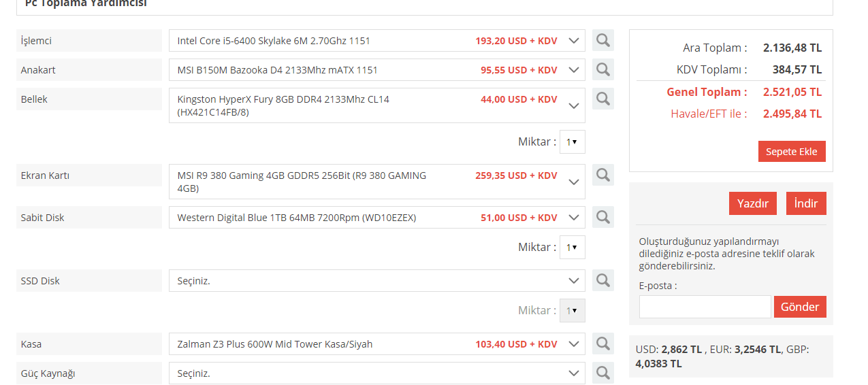Click the İşlemci label
The image size is (868, 385).
(x=36, y=41)
